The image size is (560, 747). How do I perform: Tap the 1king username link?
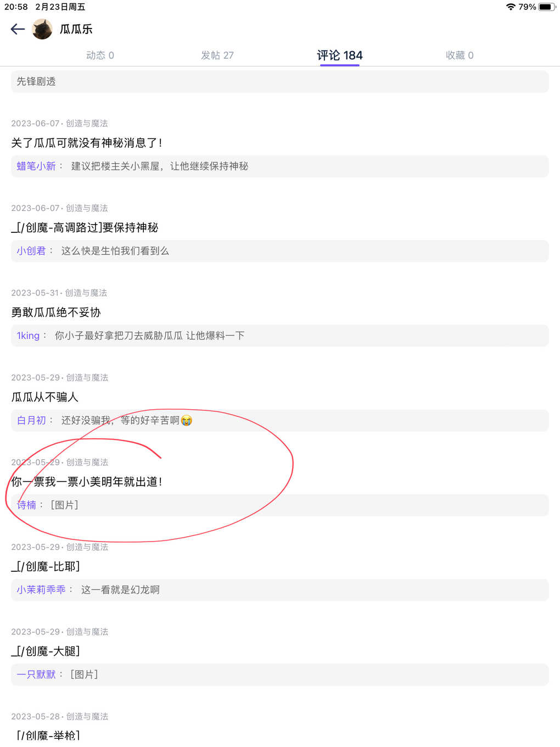(x=28, y=335)
